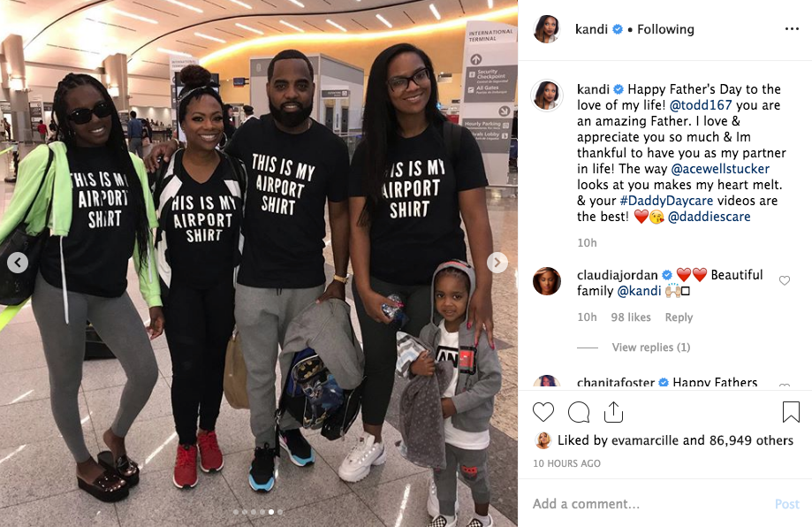The height and width of the screenshot is (527, 812).
Task: Open the @acewellstucker profile link
Action: [720, 169]
